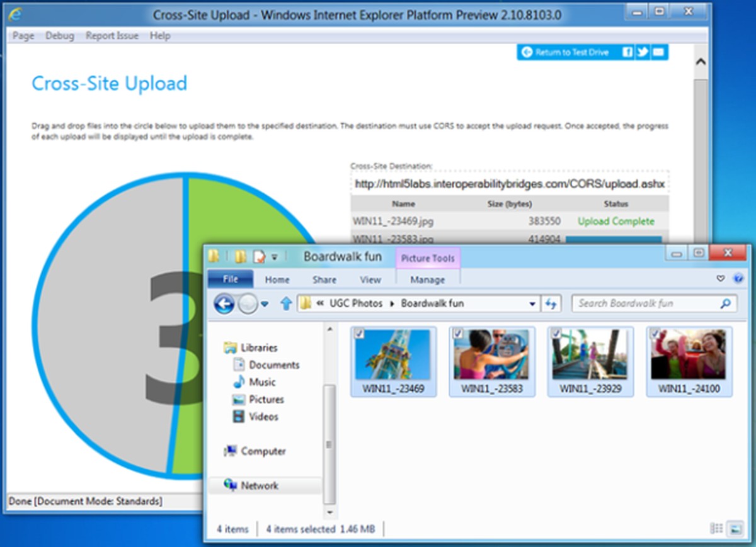This screenshot has width=756, height=547.
Task: Open the address bar history dropdown
Action: [532, 303]
